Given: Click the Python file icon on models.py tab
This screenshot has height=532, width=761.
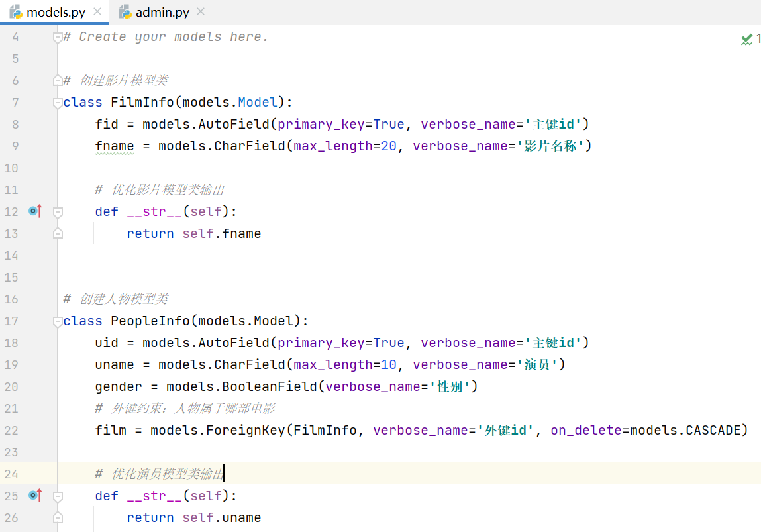Looking at the screenshot, I should [16, 12].
